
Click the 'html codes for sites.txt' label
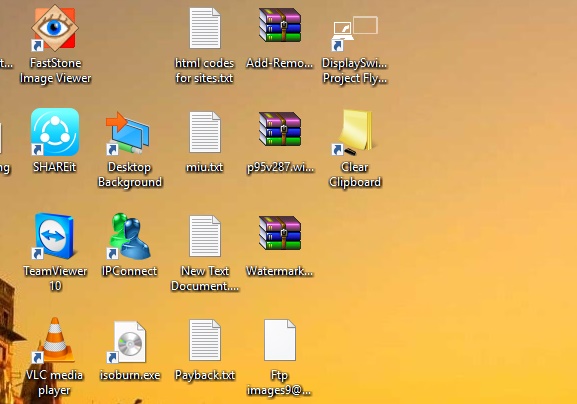(205, 71)
